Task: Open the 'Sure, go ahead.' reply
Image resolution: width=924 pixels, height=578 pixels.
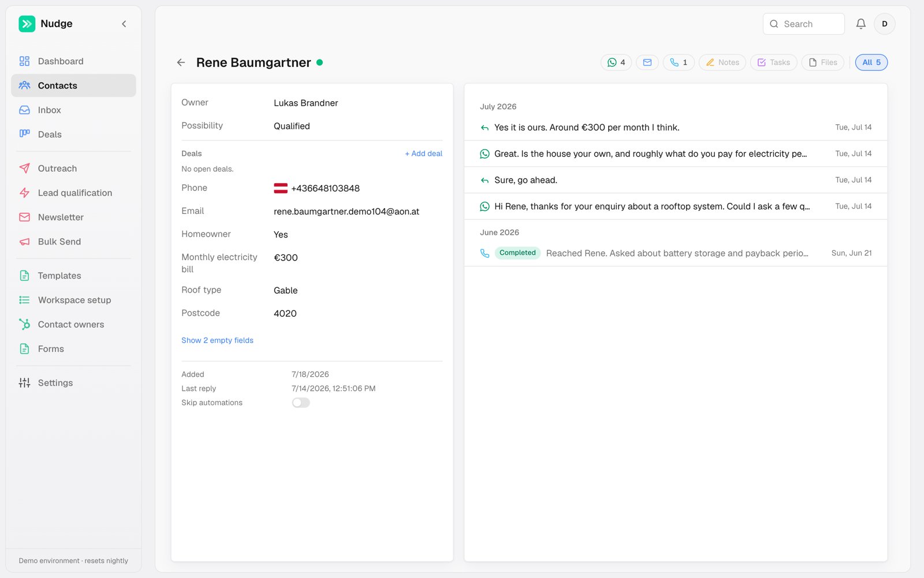Action: (676, 180)
